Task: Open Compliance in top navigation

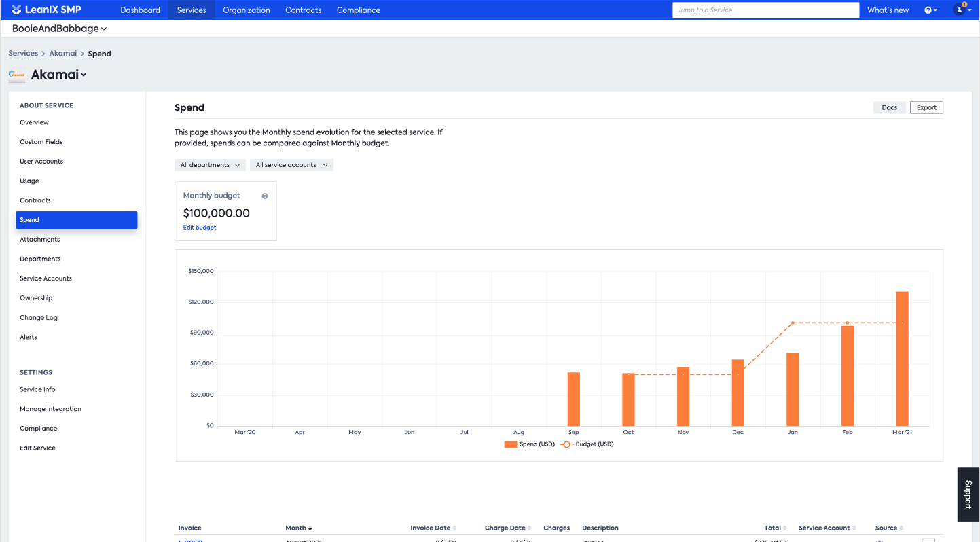Action: pos(359,10)
